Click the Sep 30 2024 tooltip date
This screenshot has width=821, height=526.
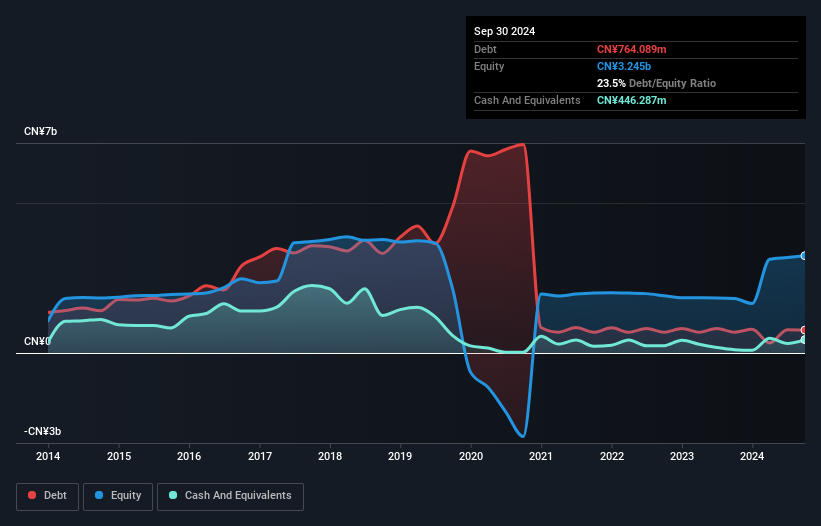click(x=504, y=31)
